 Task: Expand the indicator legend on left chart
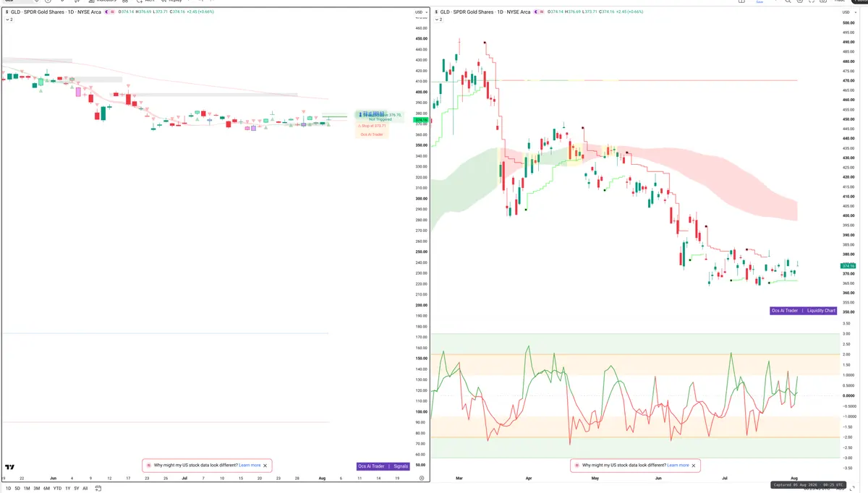point(9,20)
